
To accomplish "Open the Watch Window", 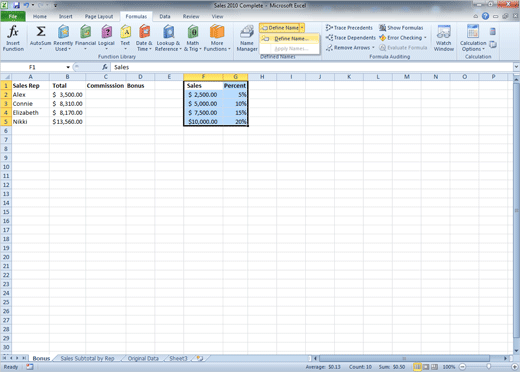I will pyautogui.click(x=444, y=38).
